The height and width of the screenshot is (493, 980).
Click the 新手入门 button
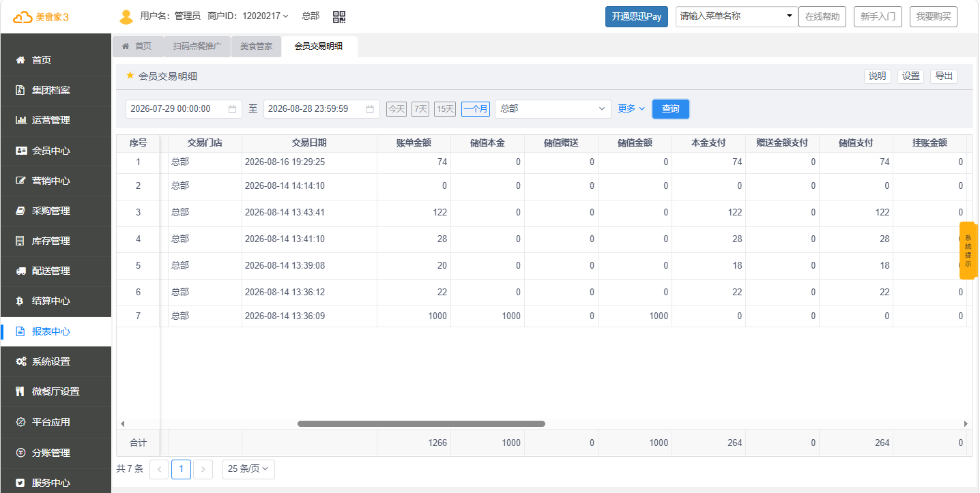878,17
